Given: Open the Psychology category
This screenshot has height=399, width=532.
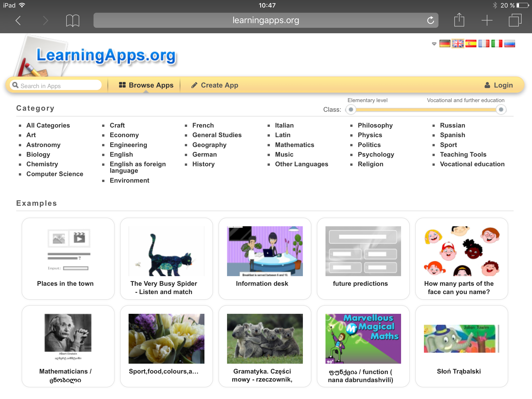Looking at the screenshot, I should [376, 155].
